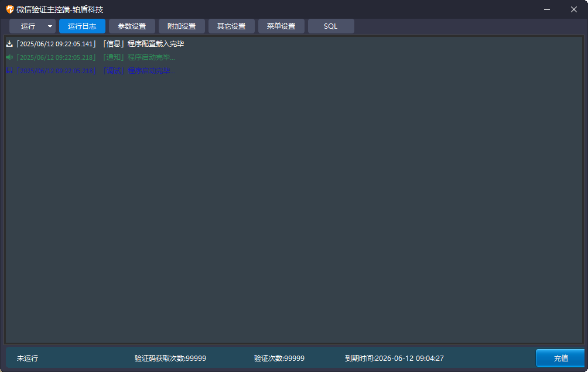The height and width of the screenshot is (372, 588).
Task: Select the 其它设置 tab
Action: [x=231, y=26]
